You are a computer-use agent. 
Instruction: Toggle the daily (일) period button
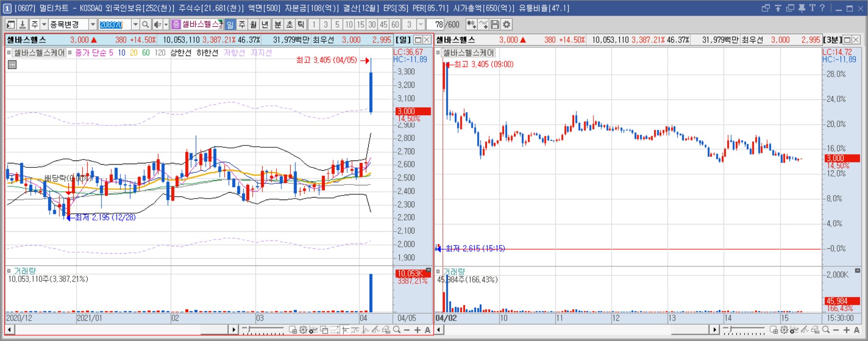tap(230, 24)
